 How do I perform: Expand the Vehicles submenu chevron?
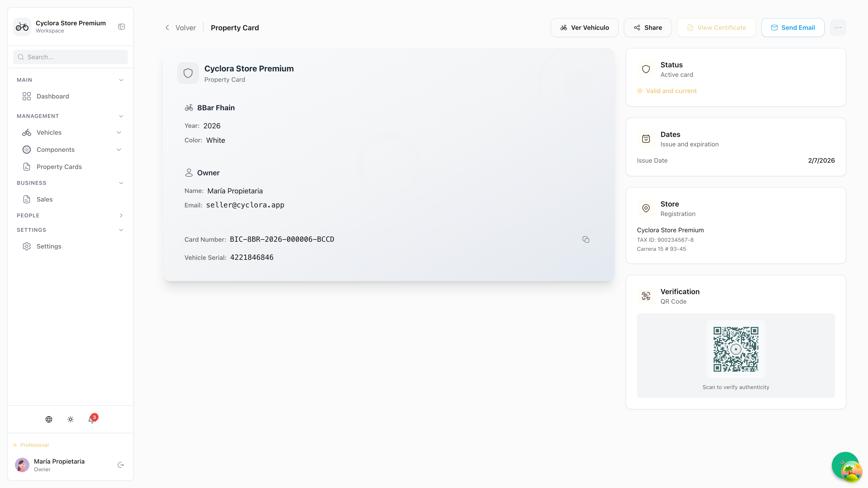[x=119, y=132]
